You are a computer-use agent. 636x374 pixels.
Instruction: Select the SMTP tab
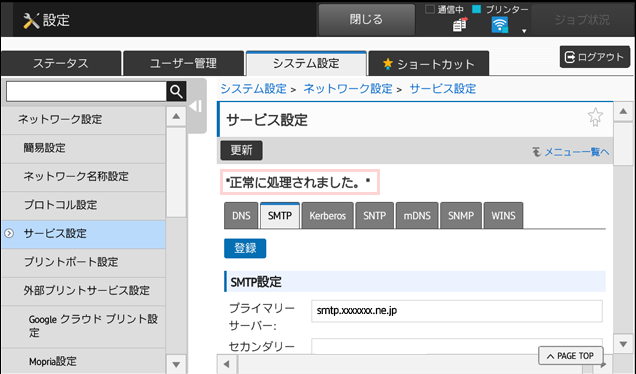[280, 215]
